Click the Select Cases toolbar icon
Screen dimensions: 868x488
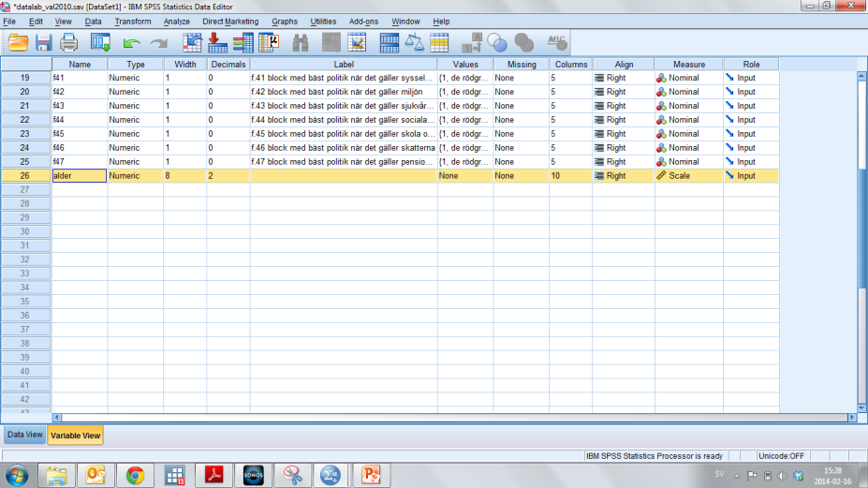pyautogui.click(x=439, y=43)
